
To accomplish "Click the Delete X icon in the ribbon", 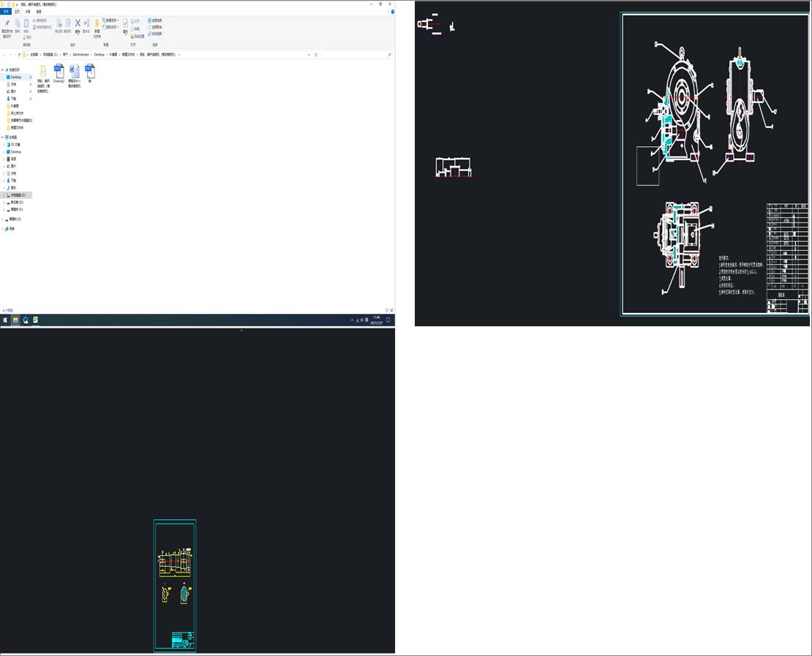I will pos(78,23).
